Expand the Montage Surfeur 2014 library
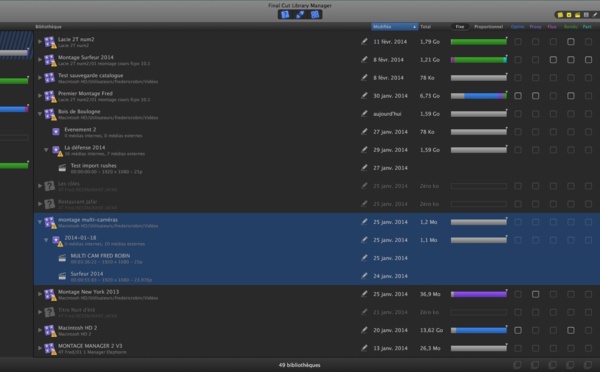600x372 pixels. (x=40, y=59)
